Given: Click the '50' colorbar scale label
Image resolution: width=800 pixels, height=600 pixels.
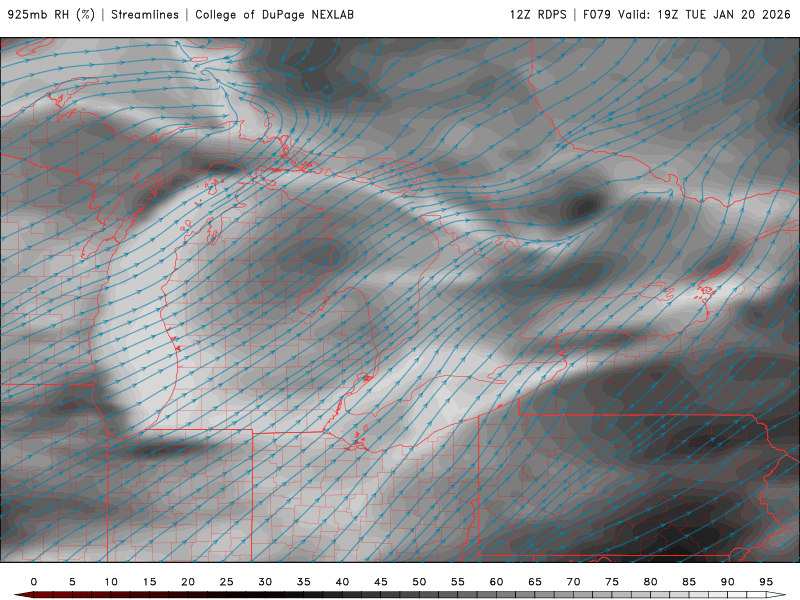Looking at the screenshot, I should (x=419, y=582).
